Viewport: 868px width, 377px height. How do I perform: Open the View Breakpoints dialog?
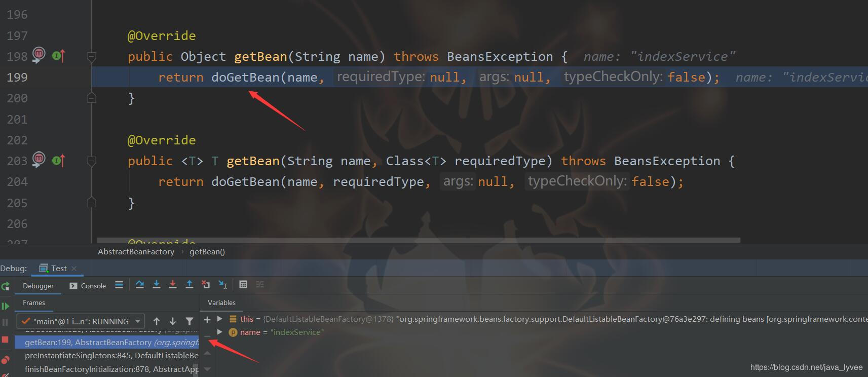point(6,360)
